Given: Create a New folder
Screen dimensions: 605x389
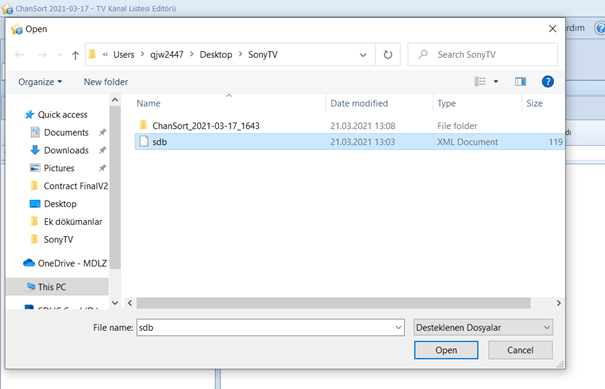Looking at the screenshot, I should (106, 82).
